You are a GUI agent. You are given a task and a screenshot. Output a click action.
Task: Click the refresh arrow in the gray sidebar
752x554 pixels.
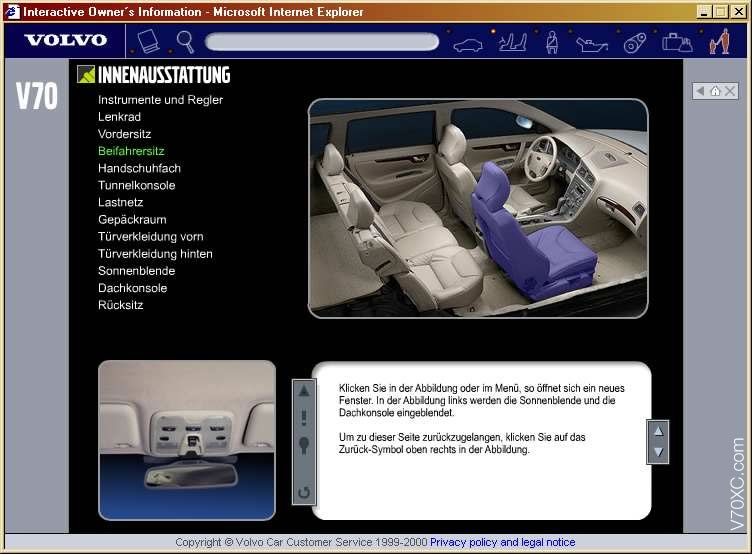(304, 492)
